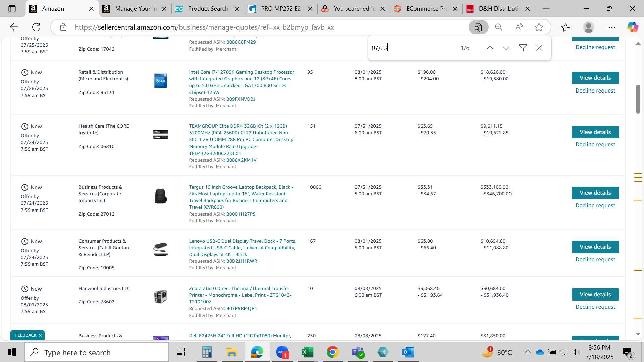644x362 pixels.
Task: Refresh the Seller Central page
Action: [36, 27]
